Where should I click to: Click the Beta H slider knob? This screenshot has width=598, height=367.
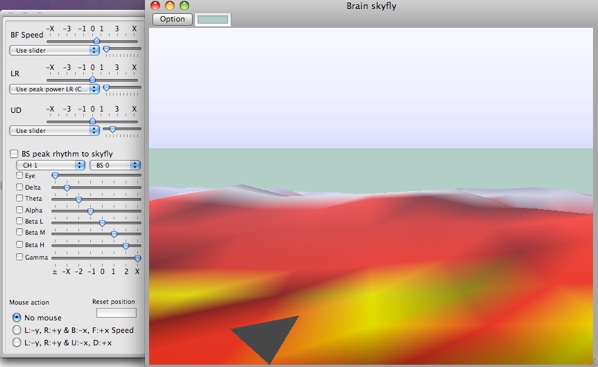click(125, 246)
